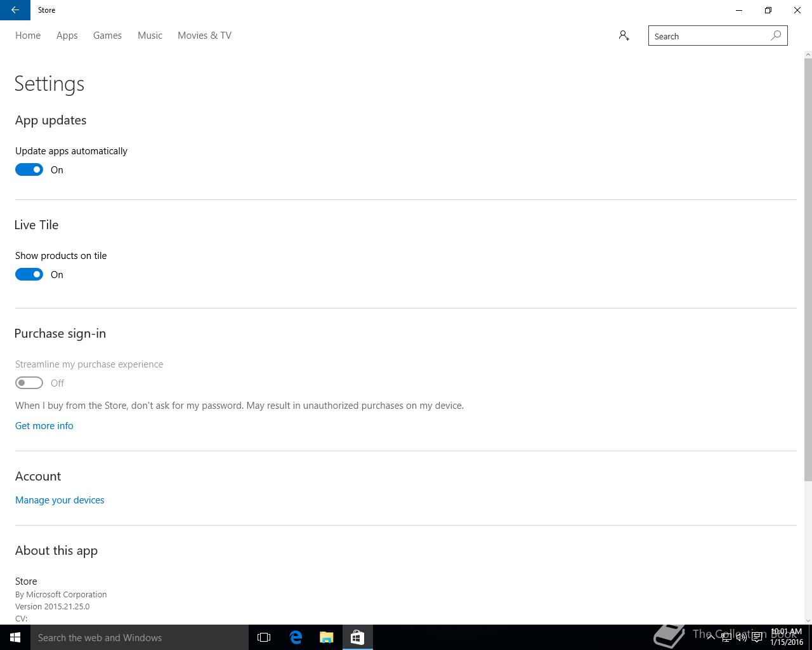Click the App updates heading
The image size is (812, 650).
[51, 120]
